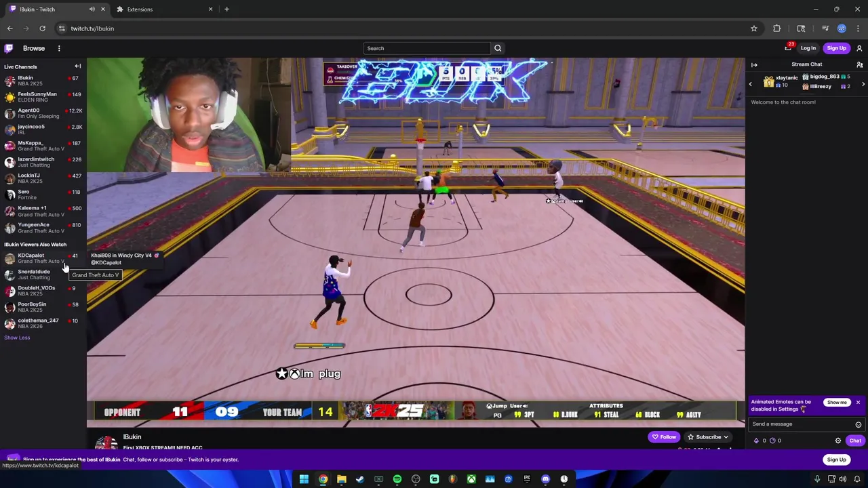Viewport: 868px width, 488px height.
Task: Open FeelsSunnyMan ELDEN RING channel
Action: tap(43, 97)
